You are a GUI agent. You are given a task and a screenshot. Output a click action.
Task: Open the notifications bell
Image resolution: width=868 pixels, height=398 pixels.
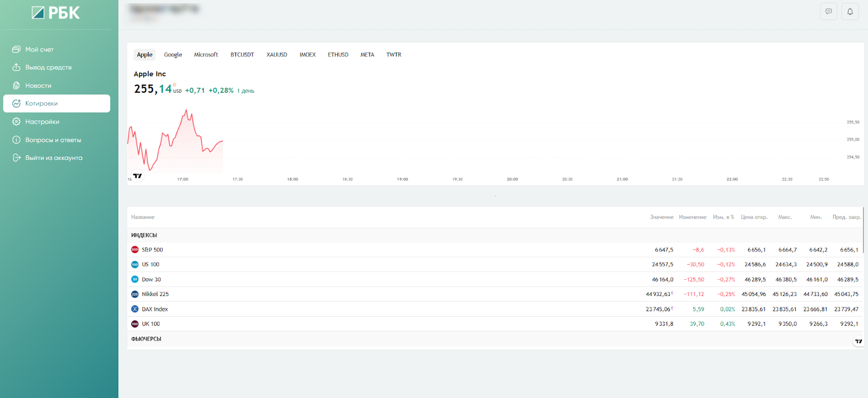pos(850,11)
